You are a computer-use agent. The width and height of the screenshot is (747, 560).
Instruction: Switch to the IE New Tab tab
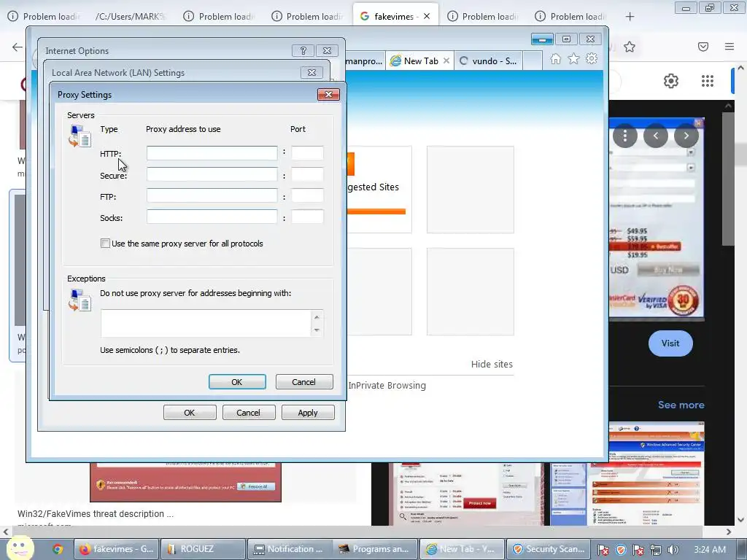(419, 61)
